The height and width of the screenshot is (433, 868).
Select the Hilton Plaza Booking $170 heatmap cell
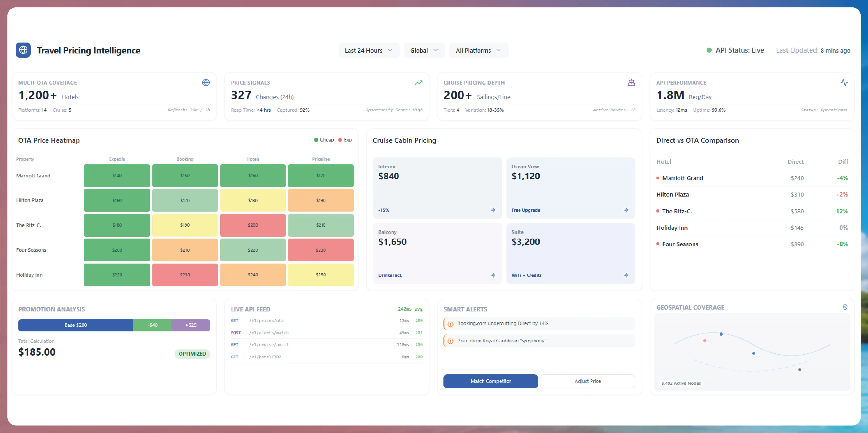[185, 200]
